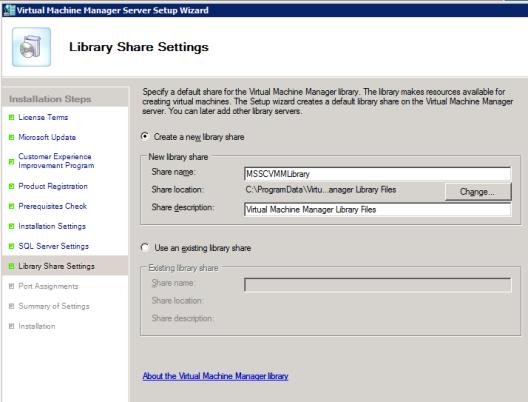The height and width of the screenshot is (402, 528).
Task: Open the Prerequisites Check step
Action: 53,206
